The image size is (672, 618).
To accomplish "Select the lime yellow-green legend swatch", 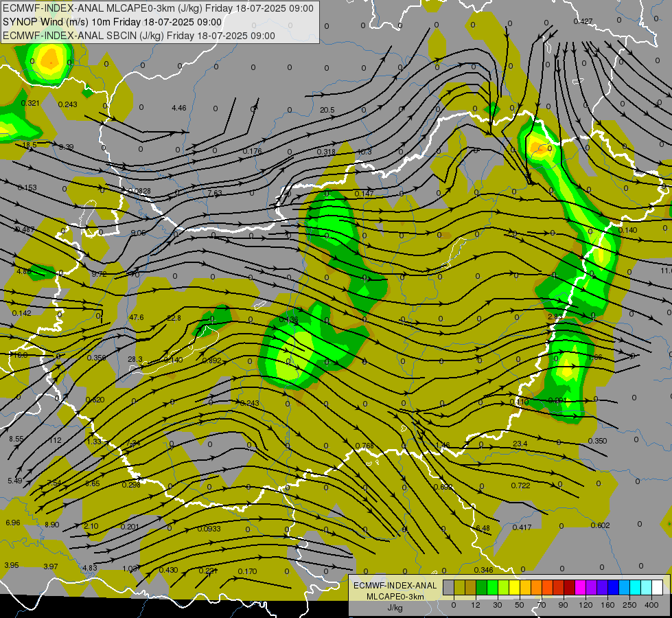I will pyautogui.click(x=504, y=588).
